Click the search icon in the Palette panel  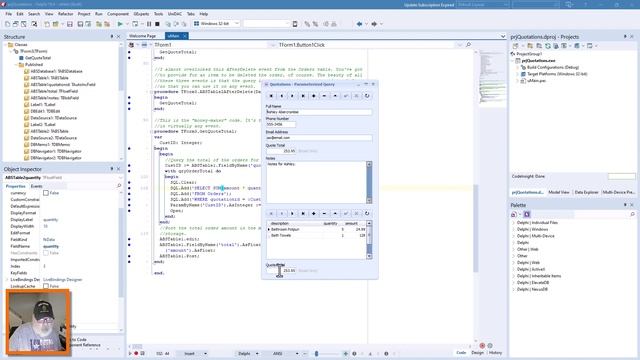pos(633,214)
